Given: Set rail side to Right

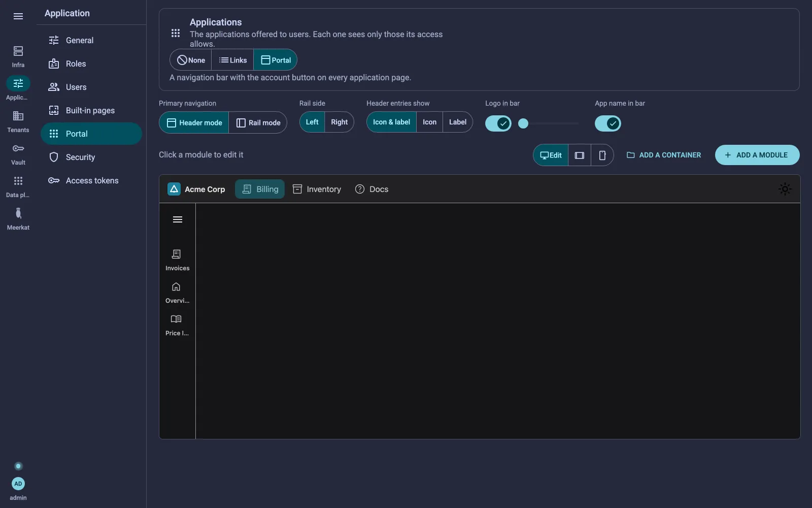Looking at the screenshot, I should 339,122.
